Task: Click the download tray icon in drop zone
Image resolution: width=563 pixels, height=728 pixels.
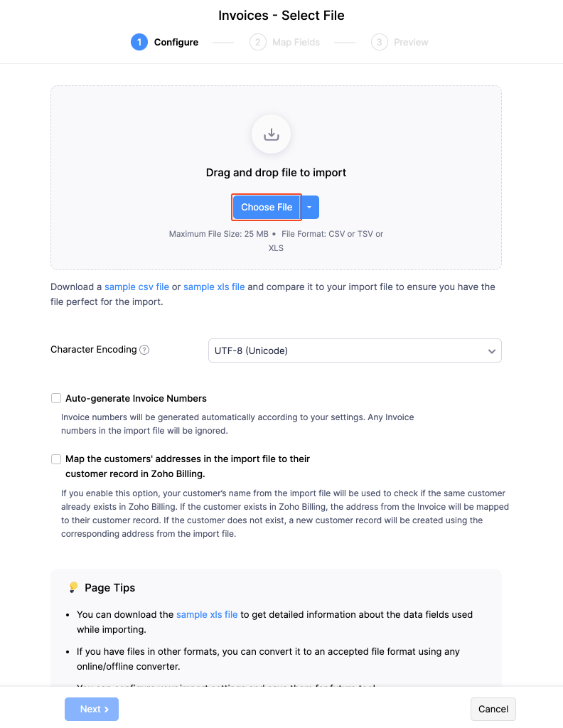Action: tap(271, 134)
